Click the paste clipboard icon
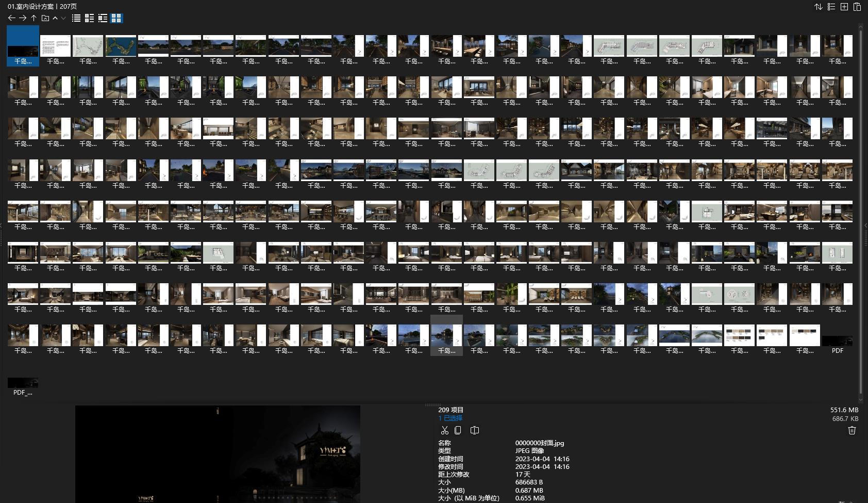Screen dimensions: 868x503 pyautogui.click(x=857, y=7)
